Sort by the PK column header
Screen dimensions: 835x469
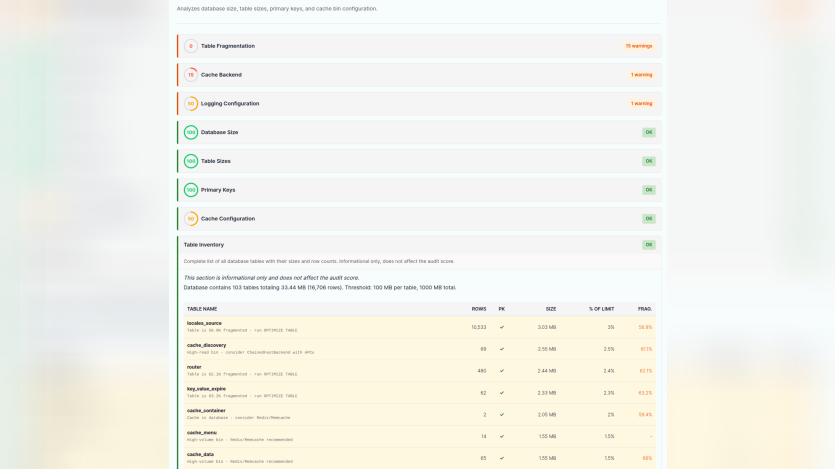coord(502,309)
